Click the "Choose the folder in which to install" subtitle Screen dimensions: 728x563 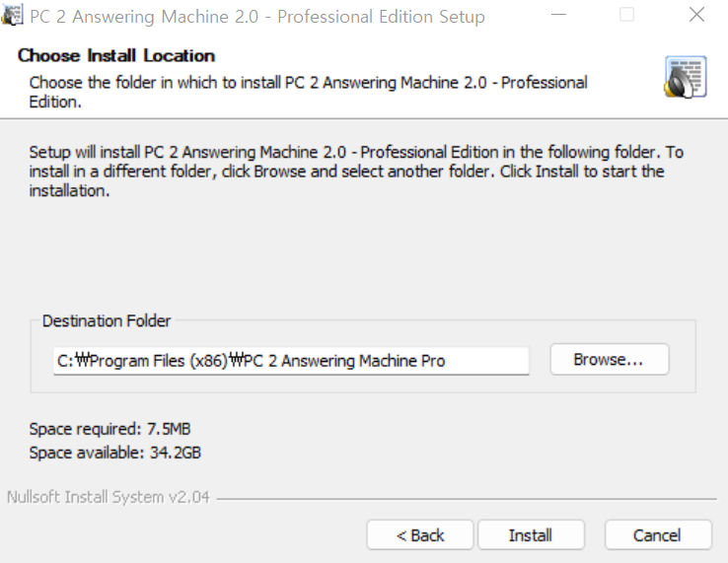tap(309, 92)
